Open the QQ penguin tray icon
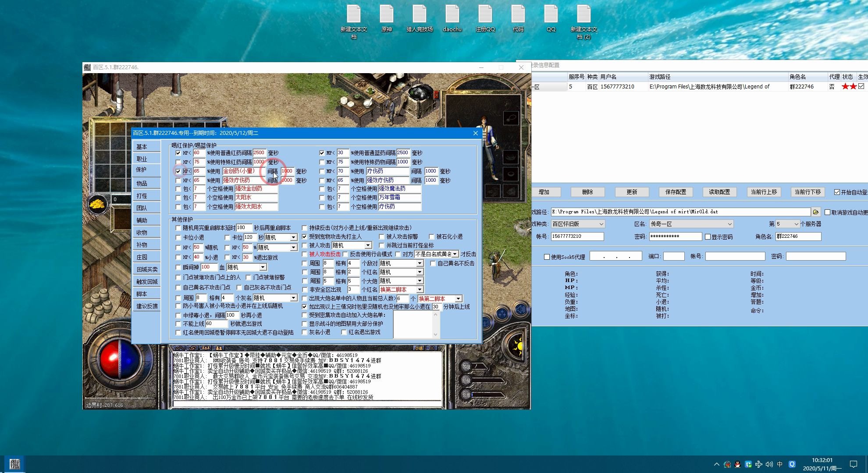 coord(737,464)
